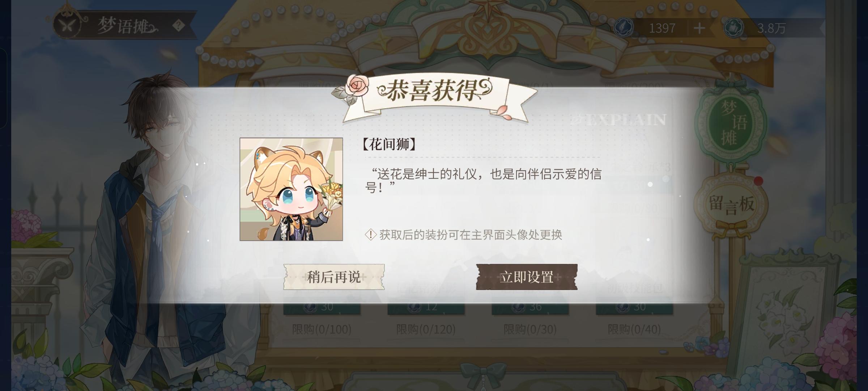The image size is (868, 391).
Task: Tap the feather currency icon showing 1397
Action: coord(624,28)
